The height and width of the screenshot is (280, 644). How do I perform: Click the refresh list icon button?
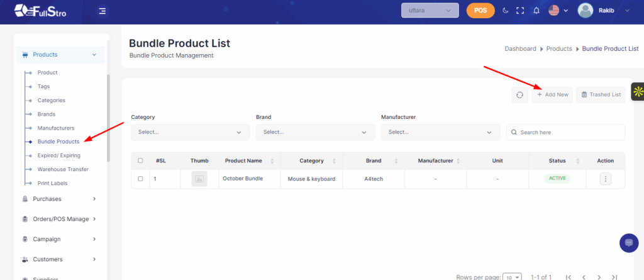pyautogui.click(x=519, y=95)
